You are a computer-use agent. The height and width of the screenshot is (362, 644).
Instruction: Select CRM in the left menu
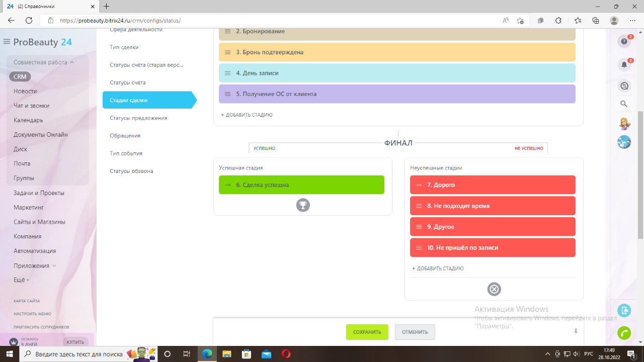(20, 77)
